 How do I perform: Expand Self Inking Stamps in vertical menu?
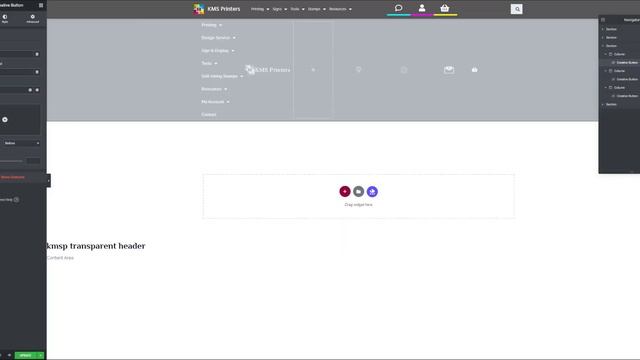[x=222, y=76]
